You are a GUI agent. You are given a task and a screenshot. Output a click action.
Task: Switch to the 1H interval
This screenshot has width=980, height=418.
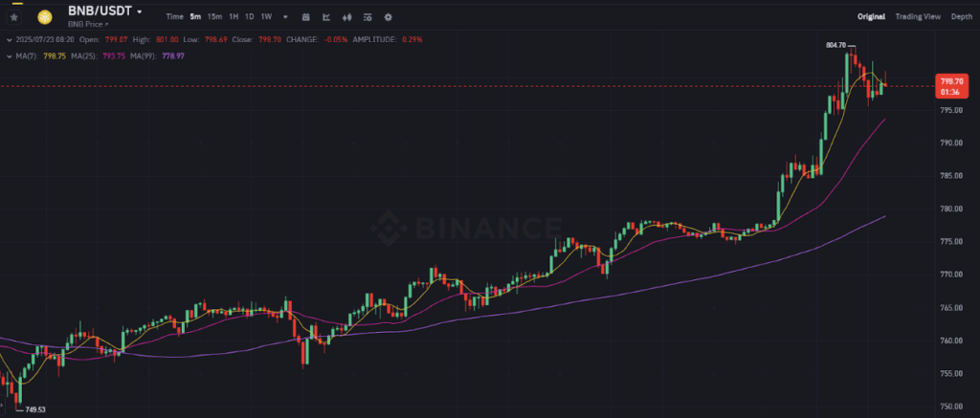coord(234,17)
